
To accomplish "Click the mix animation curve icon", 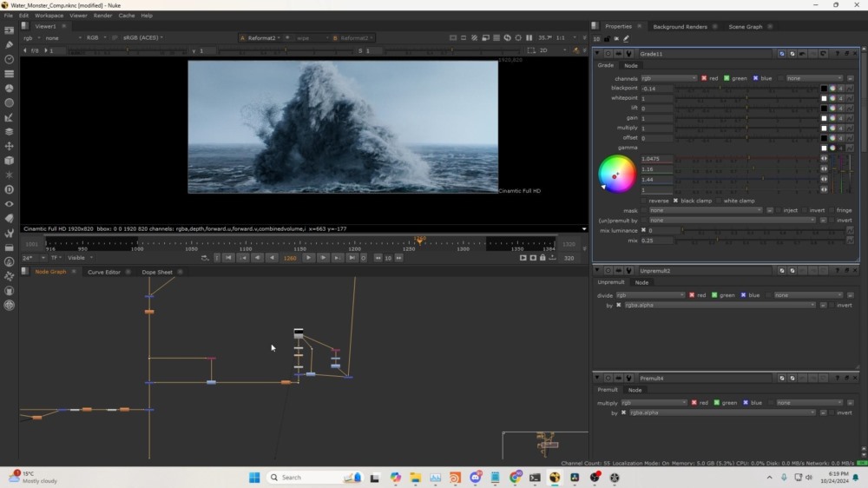I will coord(850,241).
